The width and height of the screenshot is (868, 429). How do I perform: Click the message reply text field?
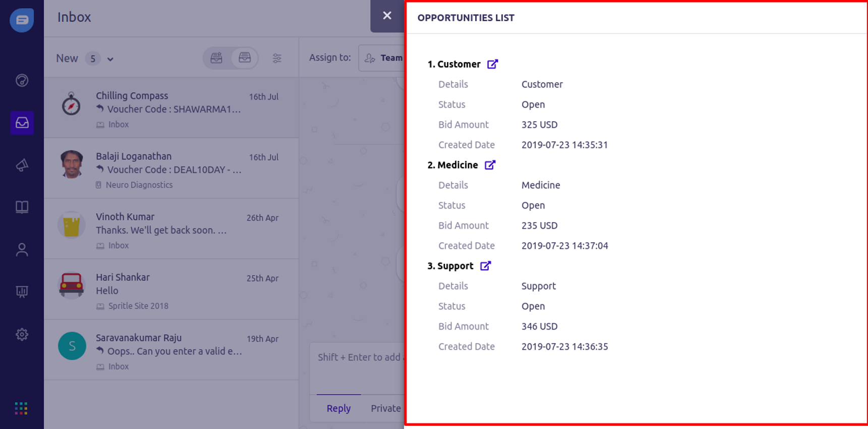coord(359,368)
